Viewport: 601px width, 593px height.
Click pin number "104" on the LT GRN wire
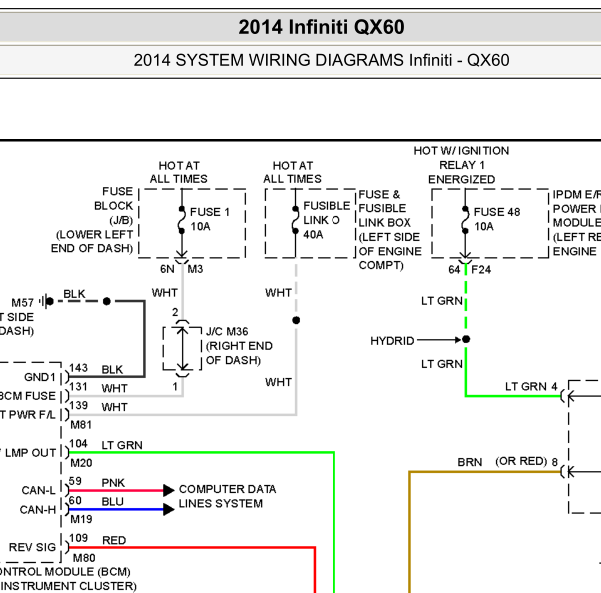(x=79, y=444)
